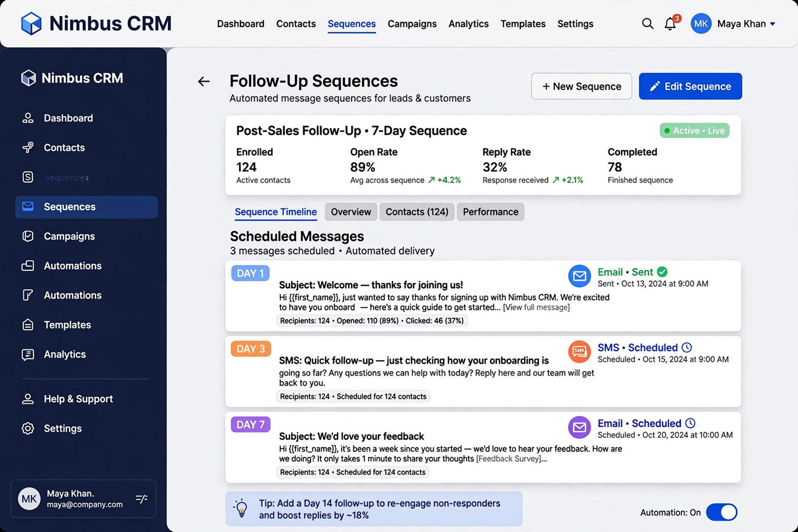This screenshot has width=798, height=532.
Task: Expand the Maya Khan account dropdown arrow
Action: click(773, 24)
